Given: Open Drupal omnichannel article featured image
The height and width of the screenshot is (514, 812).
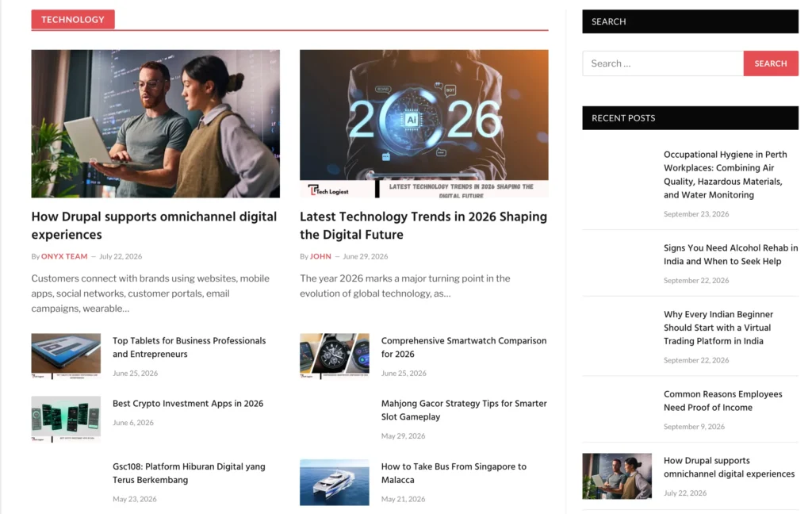Looking at the screenshot, I should pos(155,123).
